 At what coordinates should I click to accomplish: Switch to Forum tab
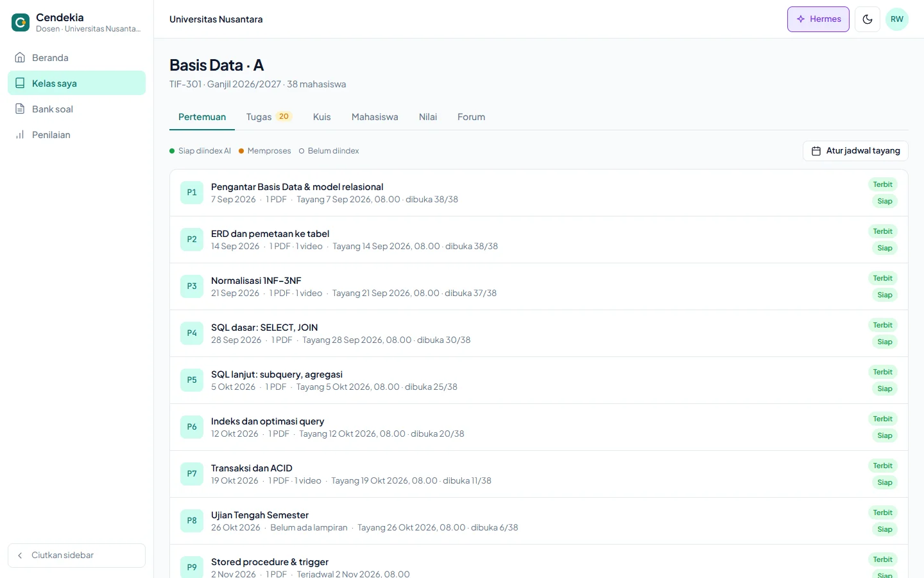point(471,117)
